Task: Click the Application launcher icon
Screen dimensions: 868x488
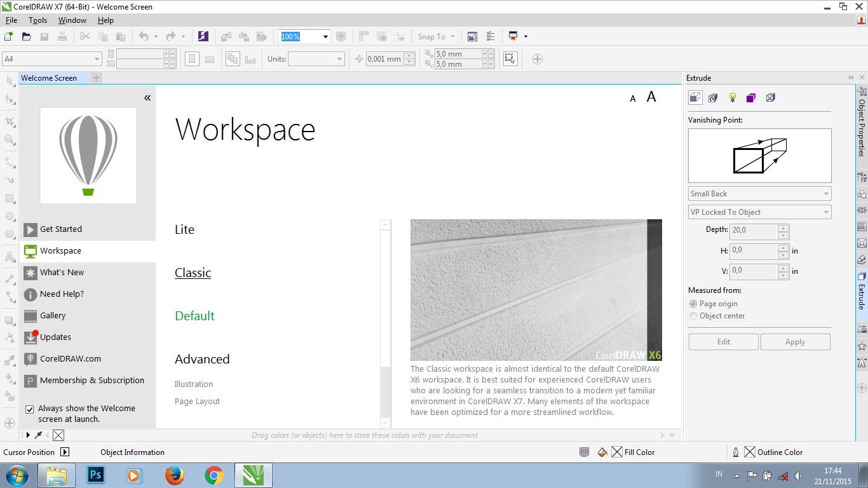Action: (x=513, y=36)
